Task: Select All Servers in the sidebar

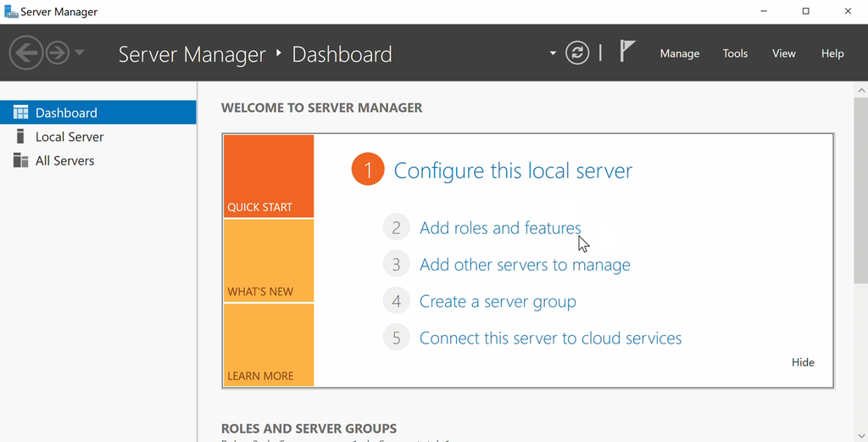Action: [98, 160]
